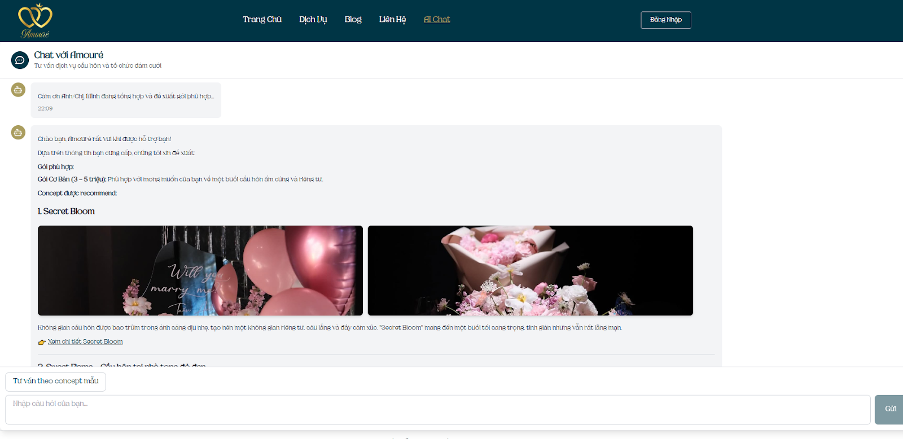Viewport: 904px width, 440px height.
Task: Click the Amouré heart logo
Action: pos(35,19)
